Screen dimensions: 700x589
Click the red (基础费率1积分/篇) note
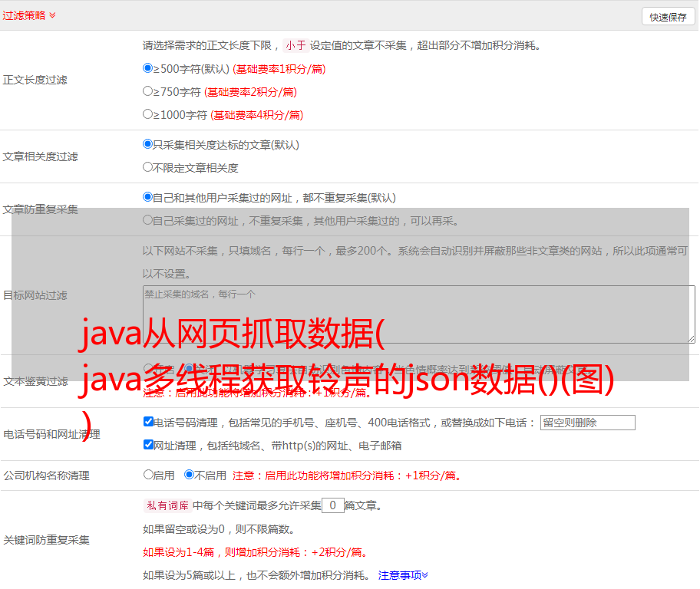[279, 69]
